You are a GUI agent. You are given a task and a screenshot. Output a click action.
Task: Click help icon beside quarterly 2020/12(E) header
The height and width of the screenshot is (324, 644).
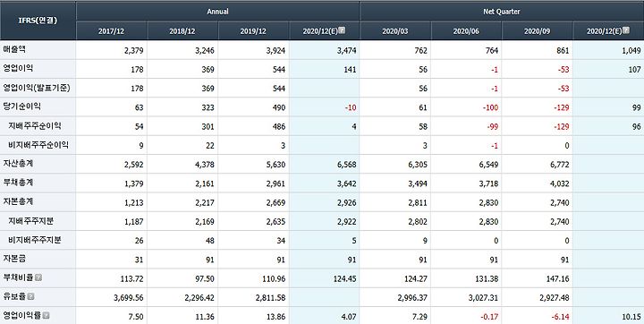(626, 30)
